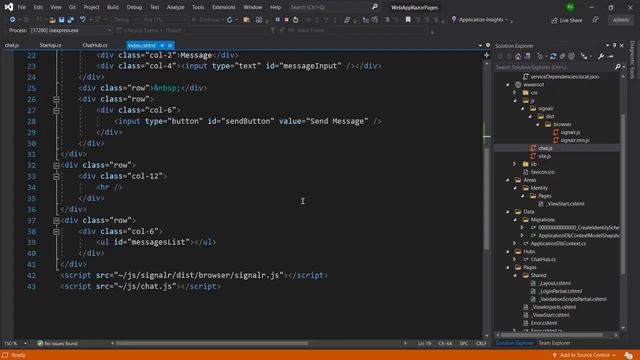Viewport: 640px width, 360px height.
Task: Click the Solution Explorer vertical scrollbar
Action: tap(623, 194)
